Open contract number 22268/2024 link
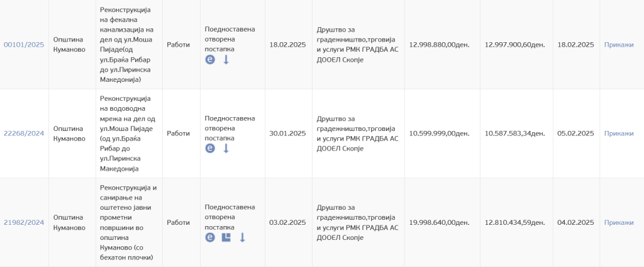This screenshot has width=644, height=267. pos(24,133)
